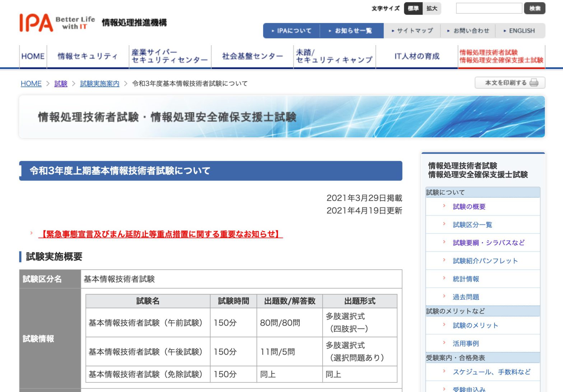
Task: Go to the サイトマップ page
Action: click(413, 31)
